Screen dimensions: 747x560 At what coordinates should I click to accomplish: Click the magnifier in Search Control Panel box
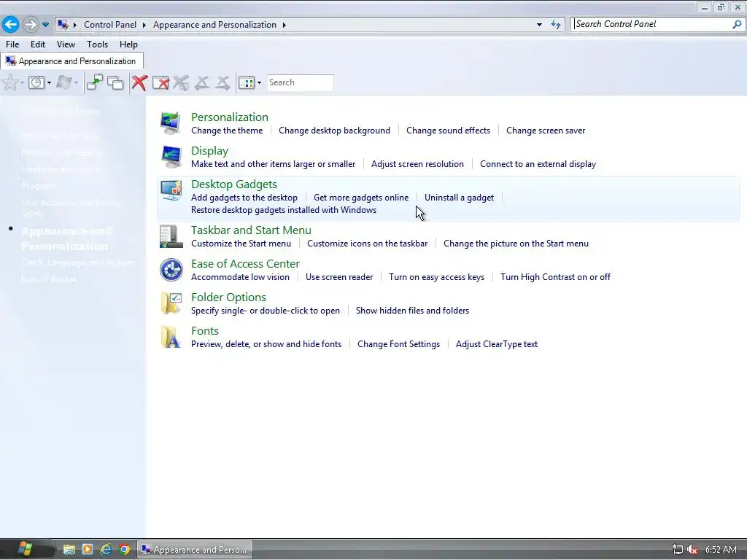(x=737, y=24)
